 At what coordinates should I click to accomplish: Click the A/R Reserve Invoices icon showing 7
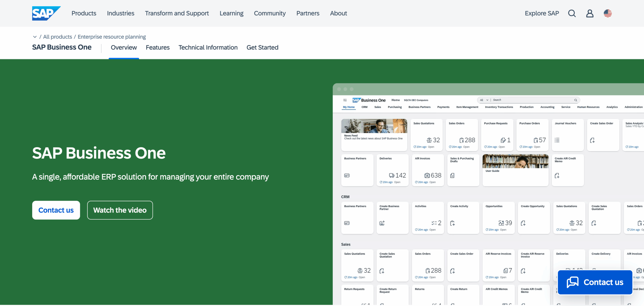(505, 271)
